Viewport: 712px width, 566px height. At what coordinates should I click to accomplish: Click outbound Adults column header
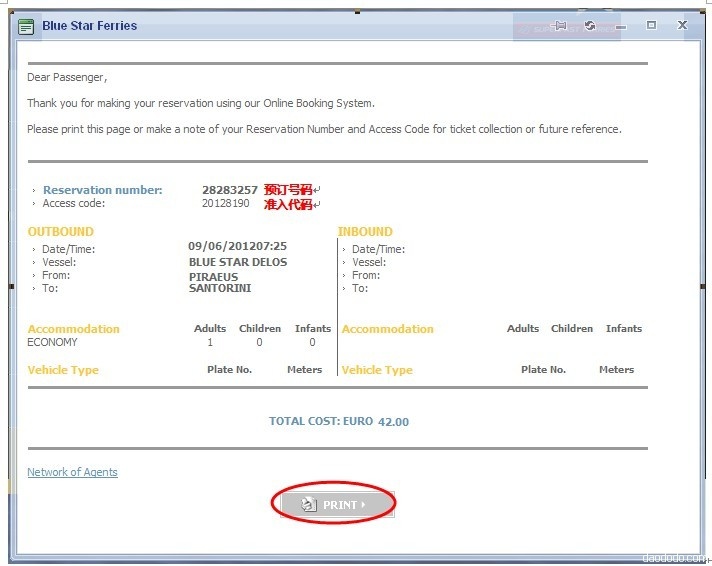coord(210,328)
